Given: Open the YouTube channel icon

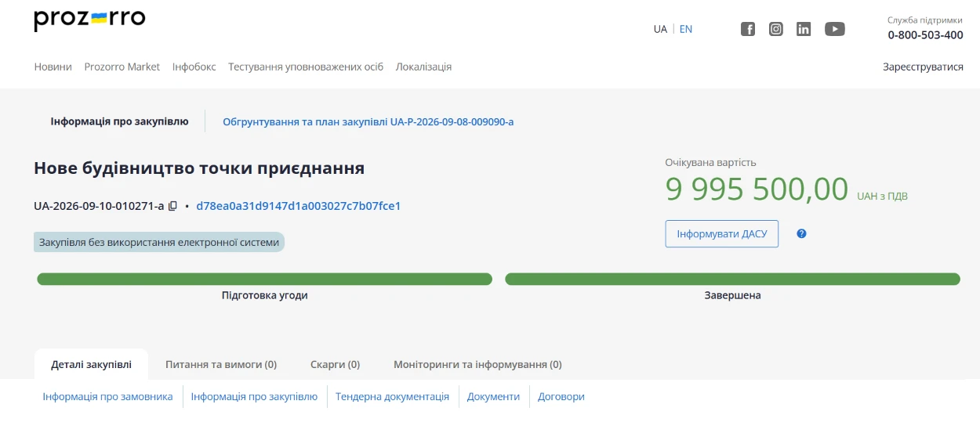Looking at the screenshot, I should (835, 29).
